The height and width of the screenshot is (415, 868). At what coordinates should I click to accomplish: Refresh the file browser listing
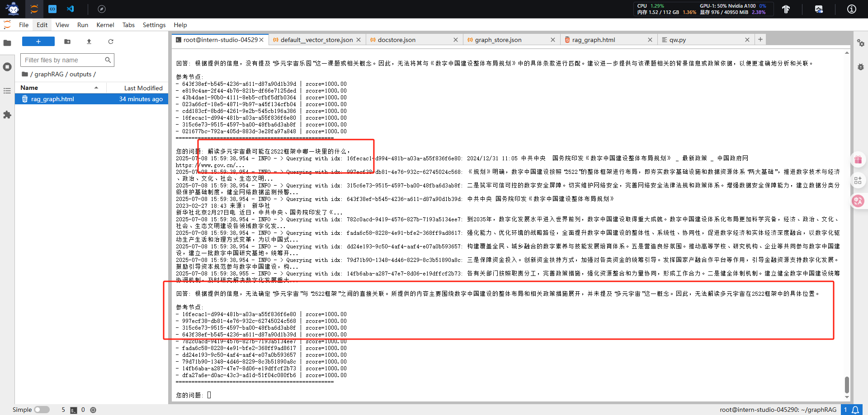tap(111, 42)
